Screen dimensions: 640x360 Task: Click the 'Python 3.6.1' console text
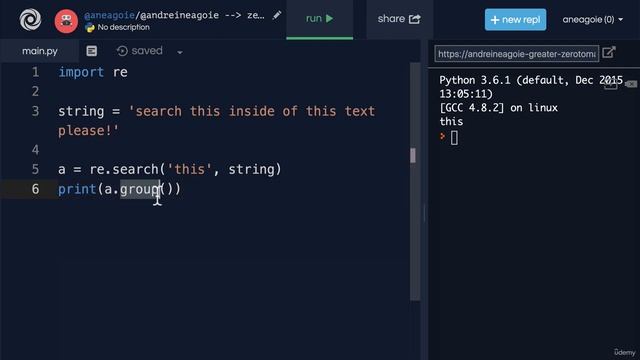click(475, 80)
